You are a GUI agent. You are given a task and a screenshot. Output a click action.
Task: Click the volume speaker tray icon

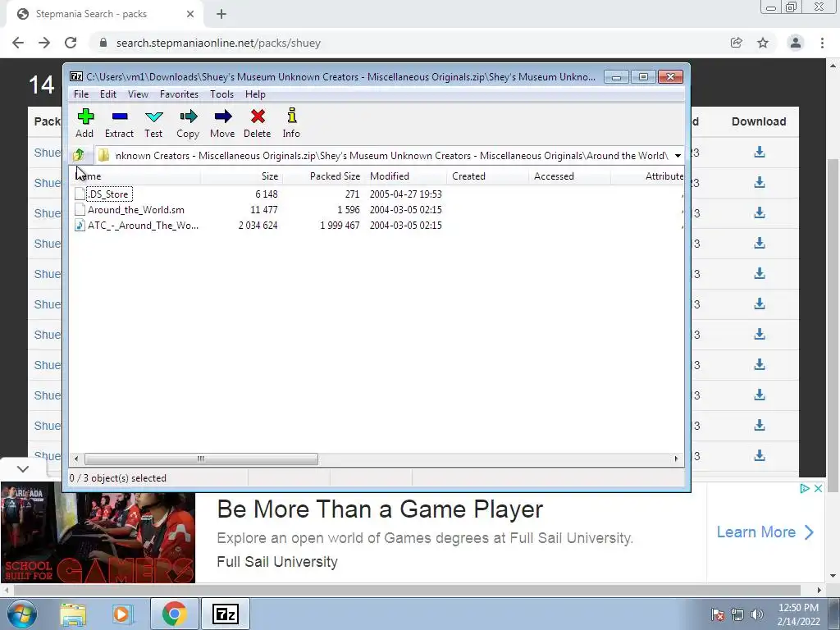click(x=757, y=614)
